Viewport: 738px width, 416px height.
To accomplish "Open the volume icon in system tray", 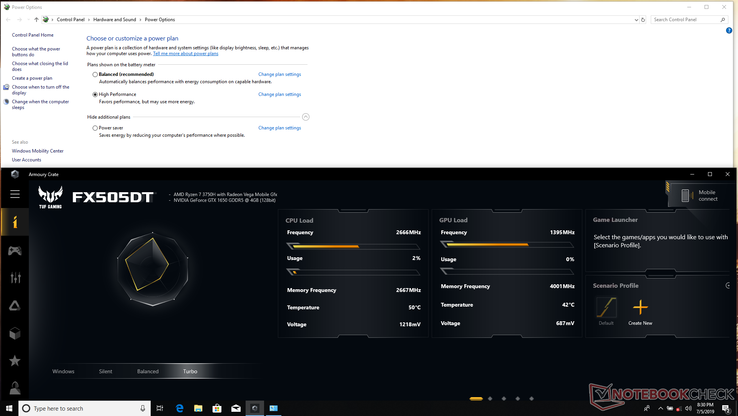I will tap(689, 408).
